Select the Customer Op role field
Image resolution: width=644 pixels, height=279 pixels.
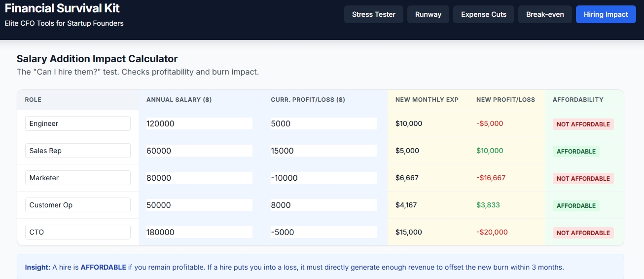point(78,205)
